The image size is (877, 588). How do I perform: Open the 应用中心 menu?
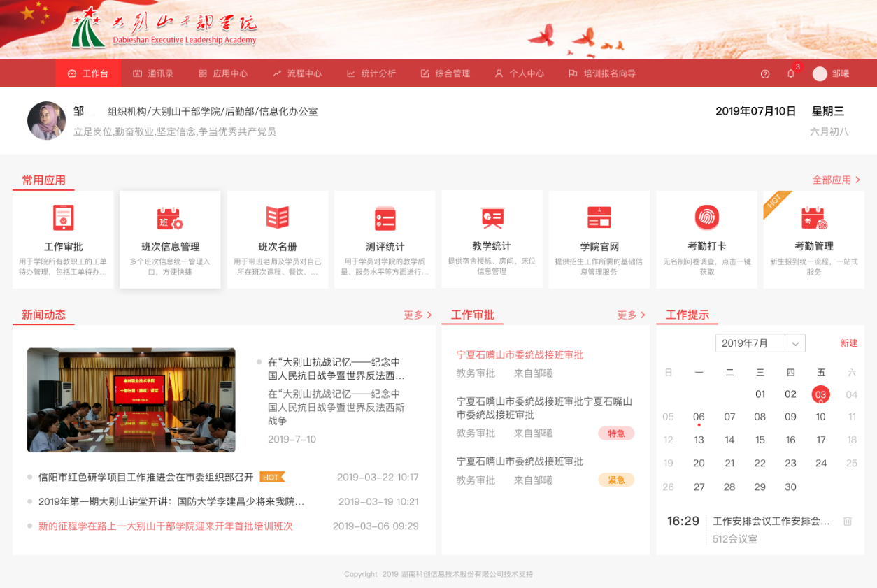coord(223,73)
